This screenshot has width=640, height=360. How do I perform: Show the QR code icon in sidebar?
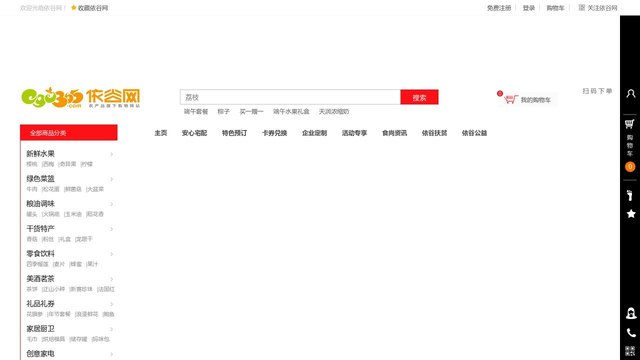pos(630,351)
